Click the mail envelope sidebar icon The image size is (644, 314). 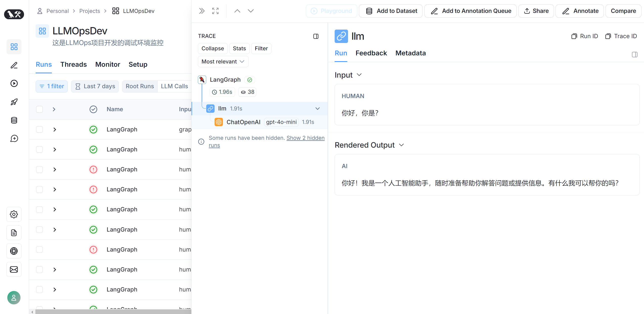pos(14,270)
